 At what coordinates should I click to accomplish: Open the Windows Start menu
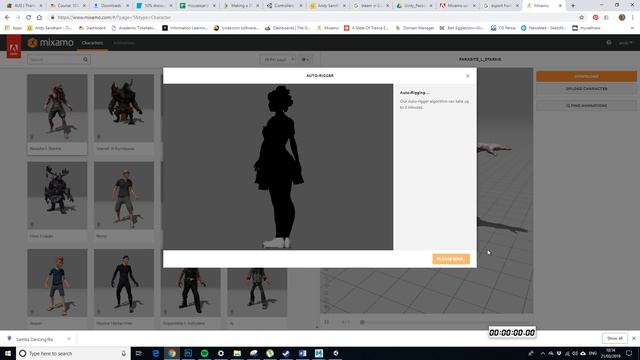pos(8,353)
